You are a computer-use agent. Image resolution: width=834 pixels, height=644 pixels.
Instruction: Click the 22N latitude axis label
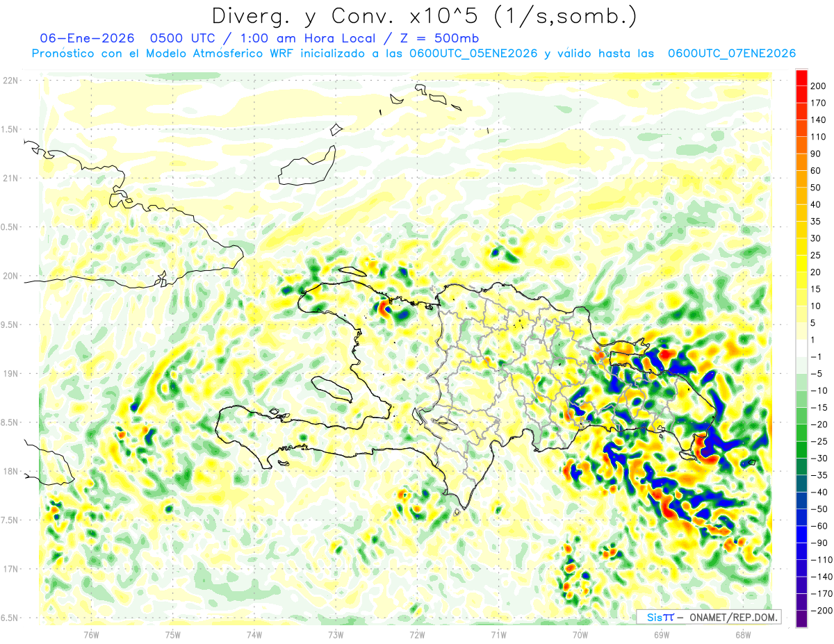(10, 81)
